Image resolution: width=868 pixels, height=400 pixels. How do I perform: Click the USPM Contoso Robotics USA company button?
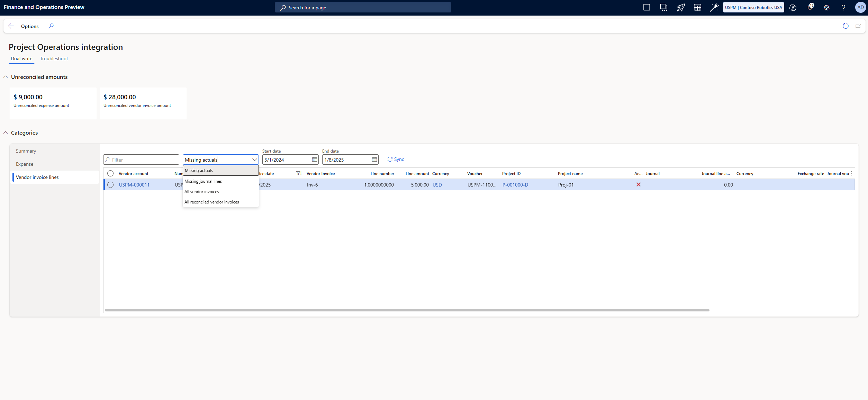(x=753, y=7)
